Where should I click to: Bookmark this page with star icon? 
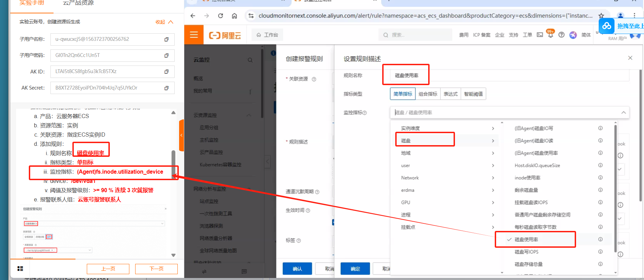point(601,16)
